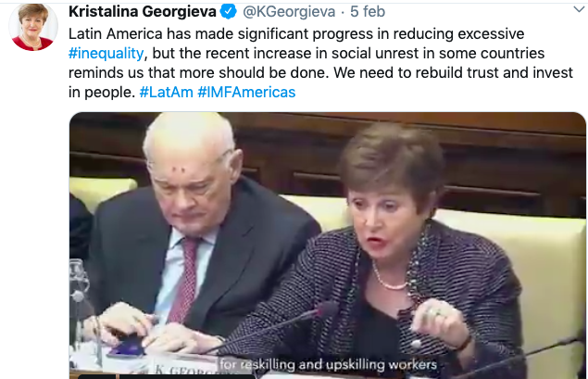This screenshot has width=588, height=379.
Task: Click the Kristalina Georgieva display name
Action: [x=143, y=12]
